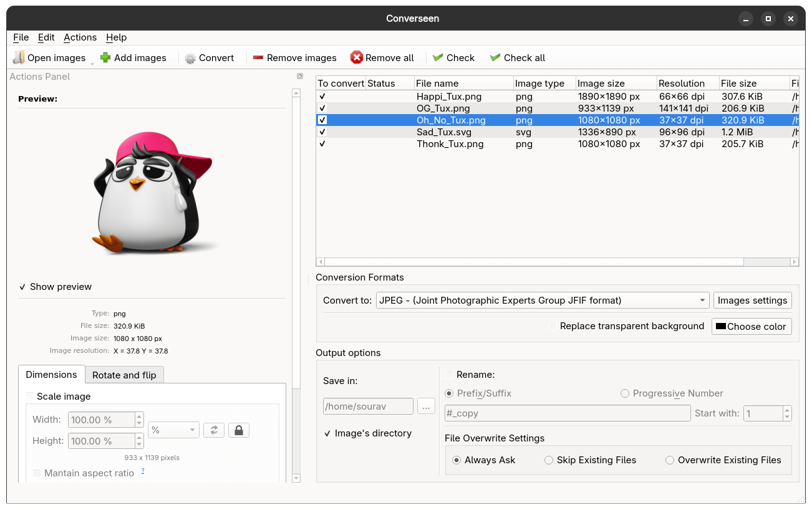Click the swap width and height icon
This screenshot has height=510, width=812.
214,430
